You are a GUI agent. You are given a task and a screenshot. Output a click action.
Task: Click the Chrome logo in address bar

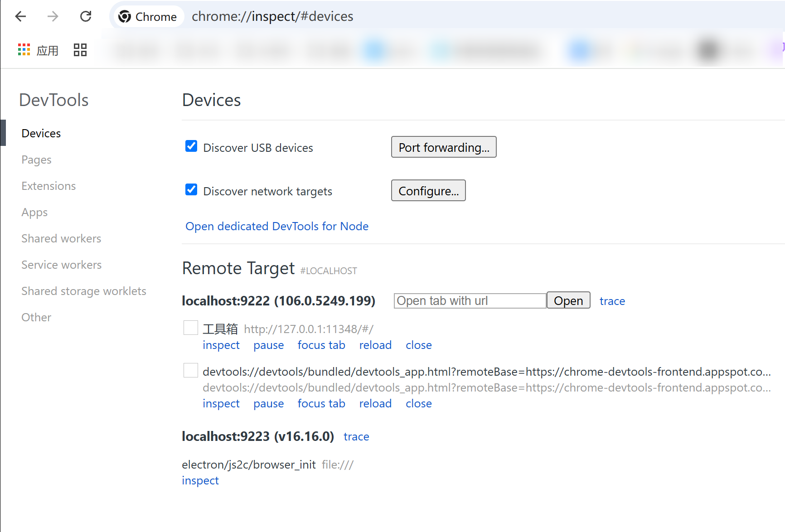[125, 17]
